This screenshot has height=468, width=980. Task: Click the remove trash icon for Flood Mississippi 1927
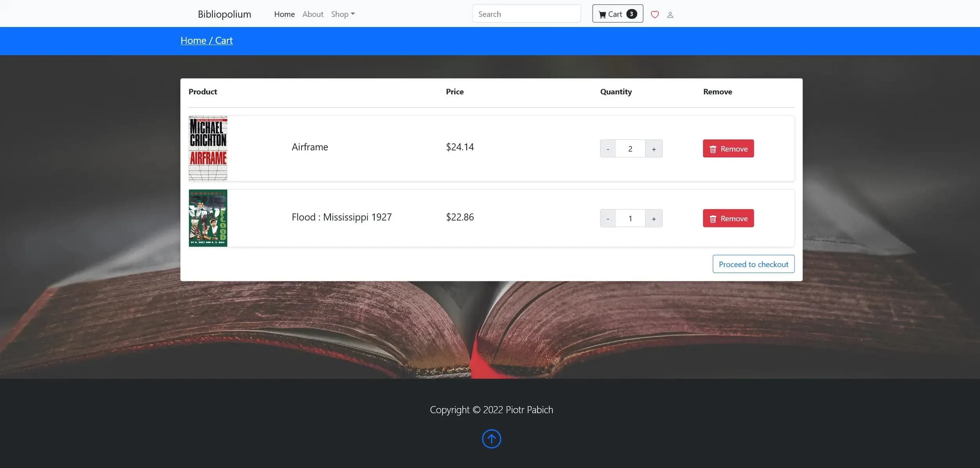[x=712, y=218]
